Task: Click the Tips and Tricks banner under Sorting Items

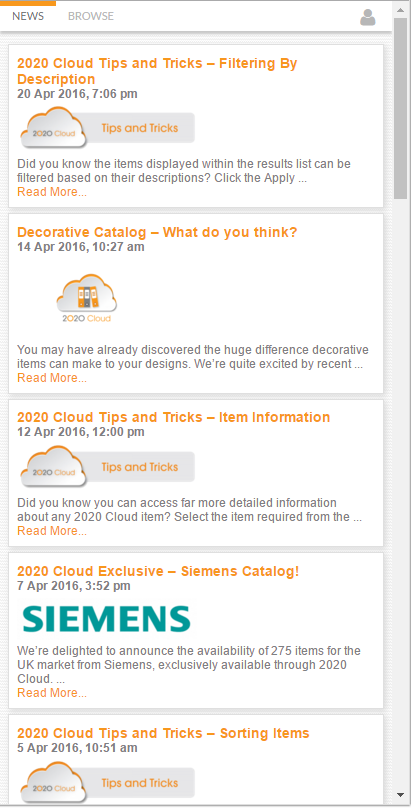Action: [108, 782]
